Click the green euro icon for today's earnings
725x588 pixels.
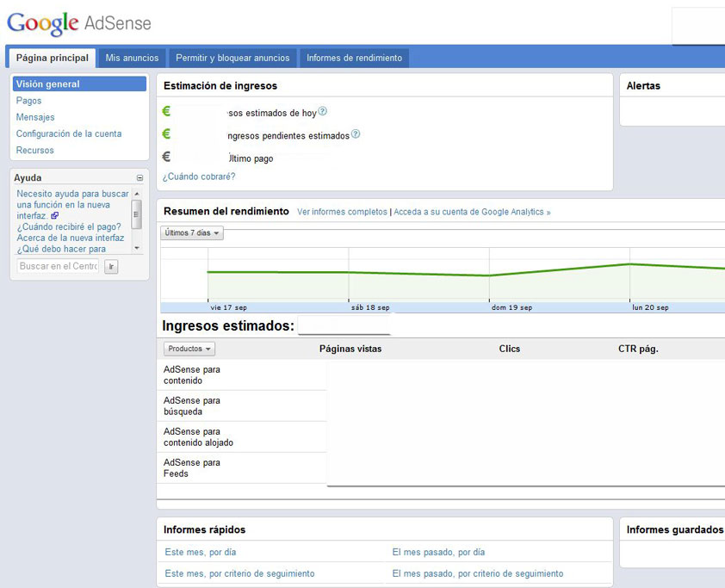166,111
